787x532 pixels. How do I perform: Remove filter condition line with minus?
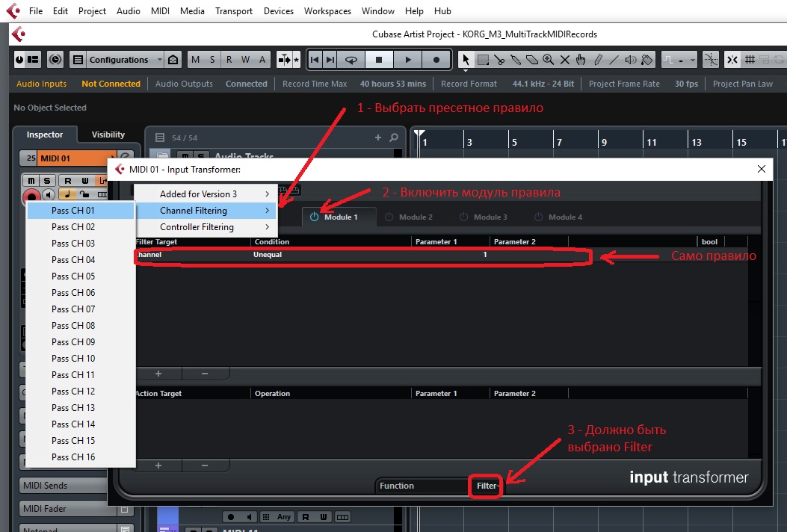point(205,374)
